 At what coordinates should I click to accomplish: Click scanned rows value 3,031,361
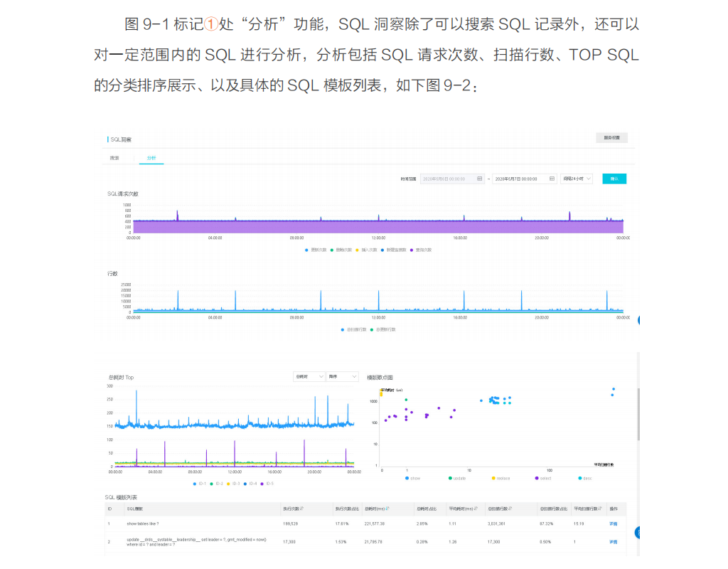click(x=496, y=523)
